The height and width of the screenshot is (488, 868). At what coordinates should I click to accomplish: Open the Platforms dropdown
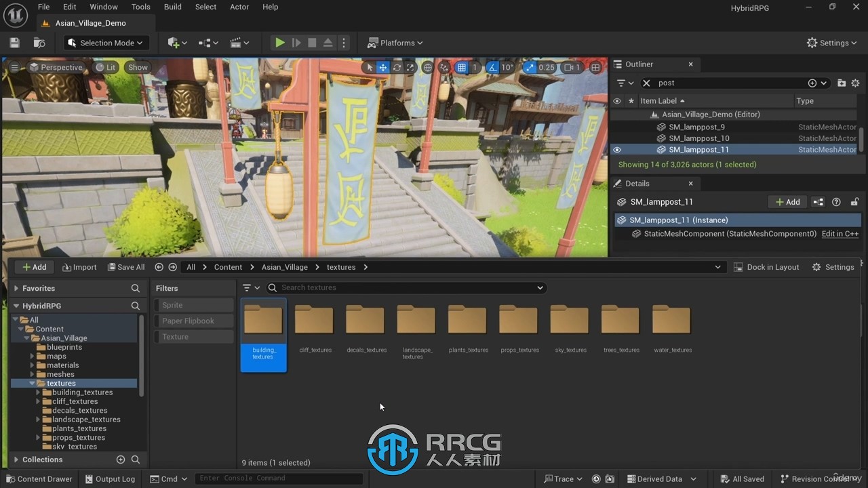395,43
